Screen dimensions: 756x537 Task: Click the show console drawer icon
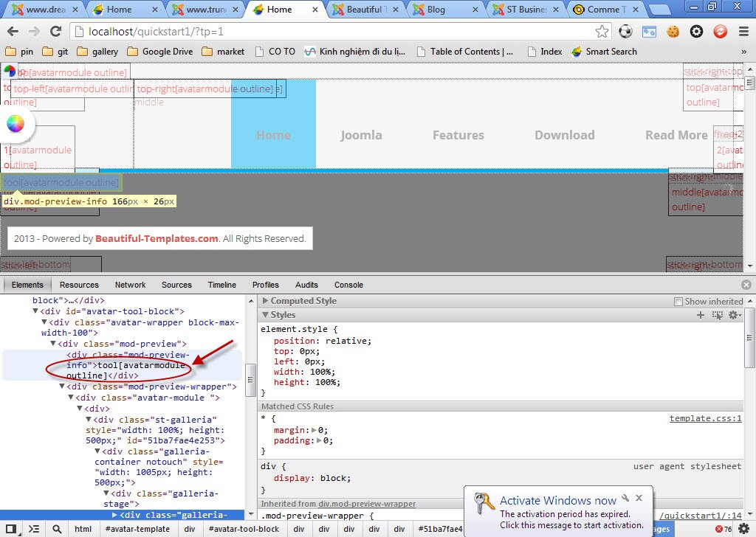33,529
